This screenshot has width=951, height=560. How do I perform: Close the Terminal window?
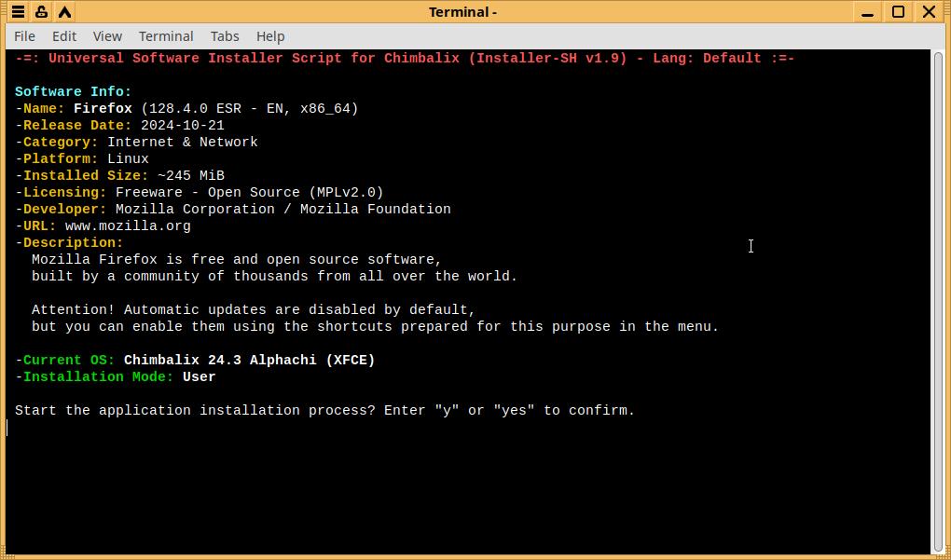click(x=930, y=11)
